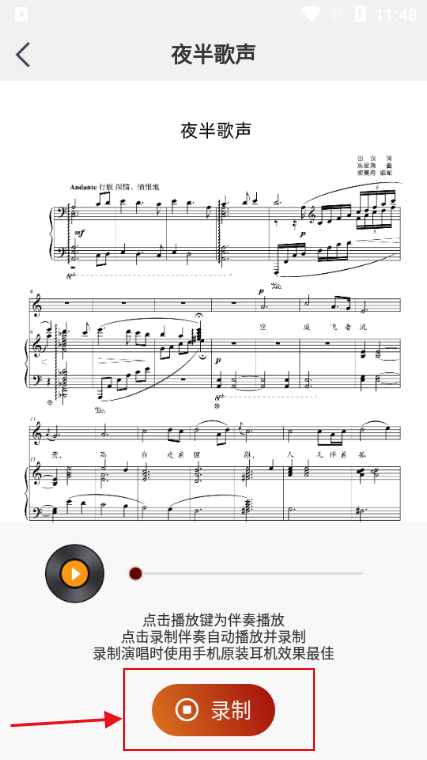Play accompaniment with the orange play button
The width and height of the screenshot is (427, 760).
[75, 573]
